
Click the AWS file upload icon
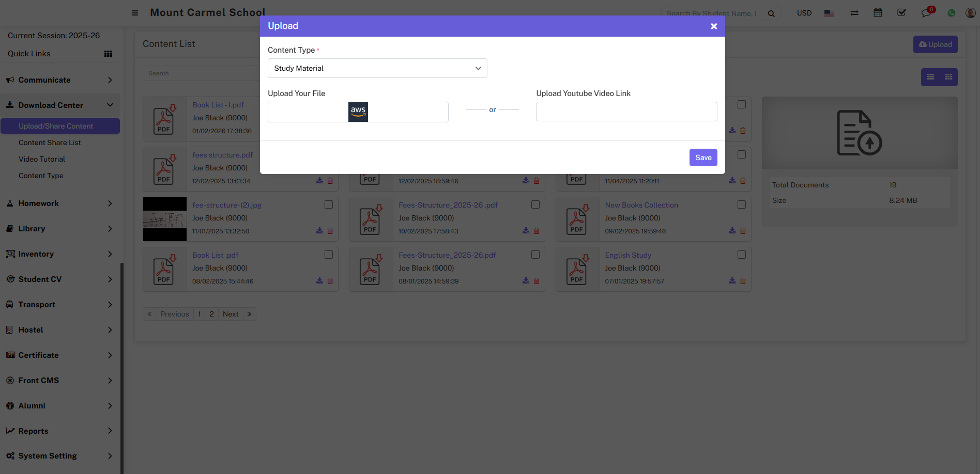pyautogui.click(x=358, y=112)
